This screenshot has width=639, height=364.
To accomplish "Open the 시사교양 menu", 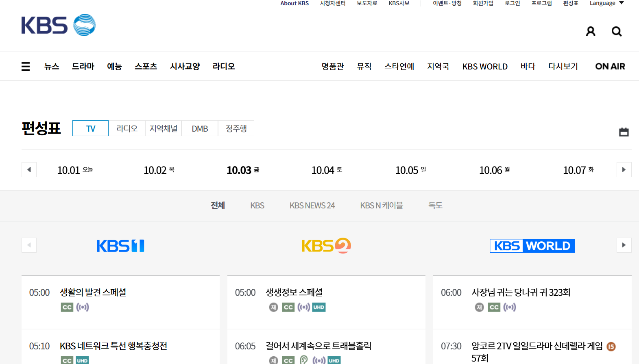I will pyautogui.click(x=185, y=66).
